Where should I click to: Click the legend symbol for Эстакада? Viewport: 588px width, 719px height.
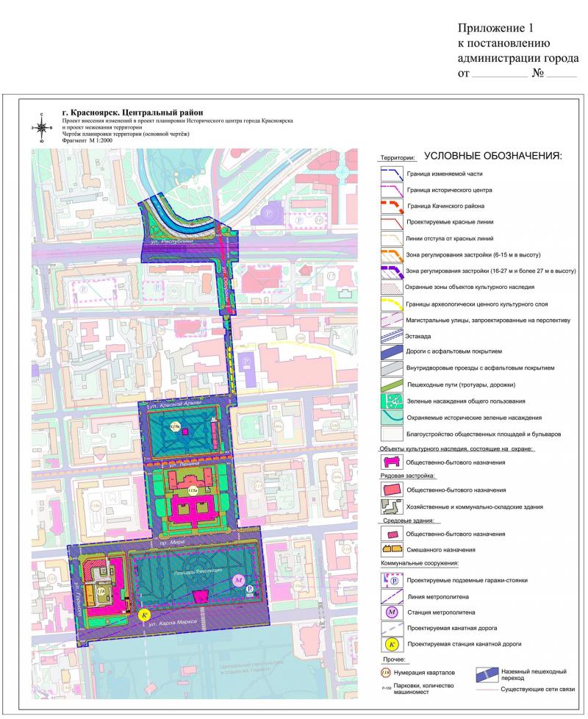tap(392, 336)
